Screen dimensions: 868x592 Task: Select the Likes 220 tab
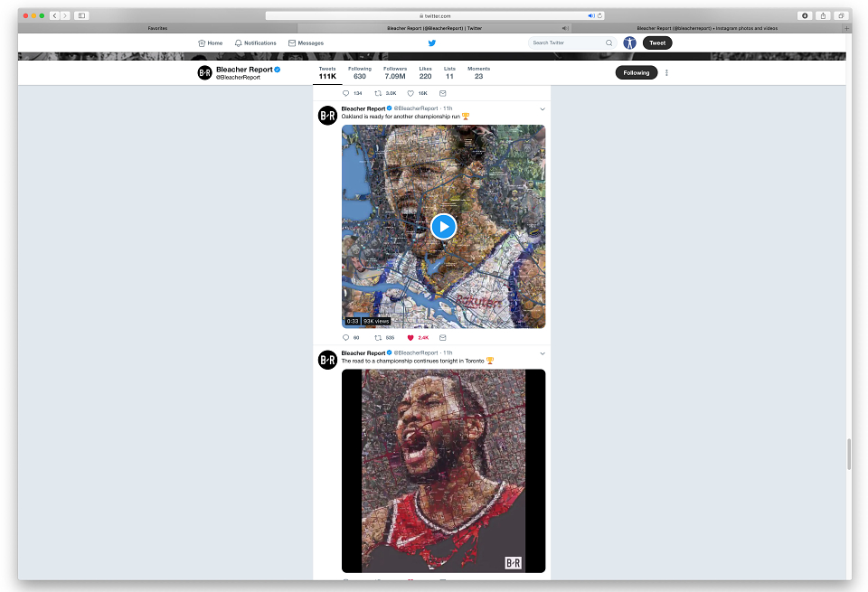pyautogui.click(x=425, y=73)
